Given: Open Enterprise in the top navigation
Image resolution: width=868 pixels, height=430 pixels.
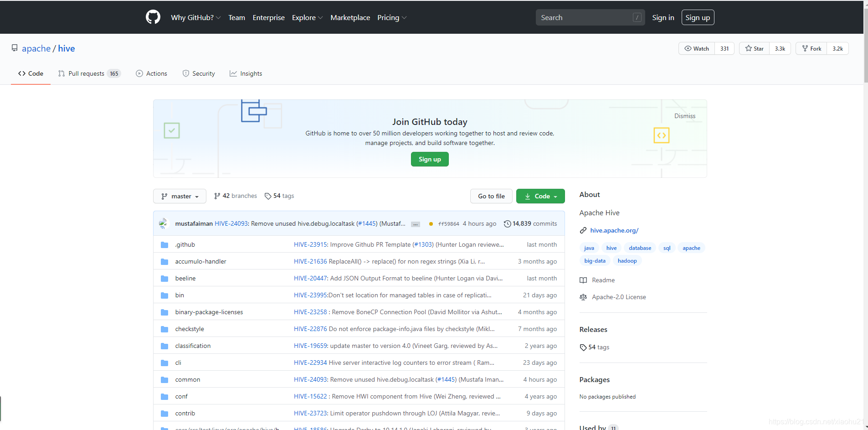Looking at the screenshot, I should (268, 17).
